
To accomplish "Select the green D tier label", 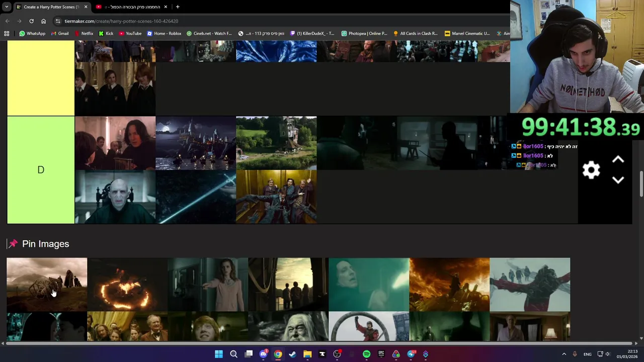I will pyautogui.click(x=41, y=170).
